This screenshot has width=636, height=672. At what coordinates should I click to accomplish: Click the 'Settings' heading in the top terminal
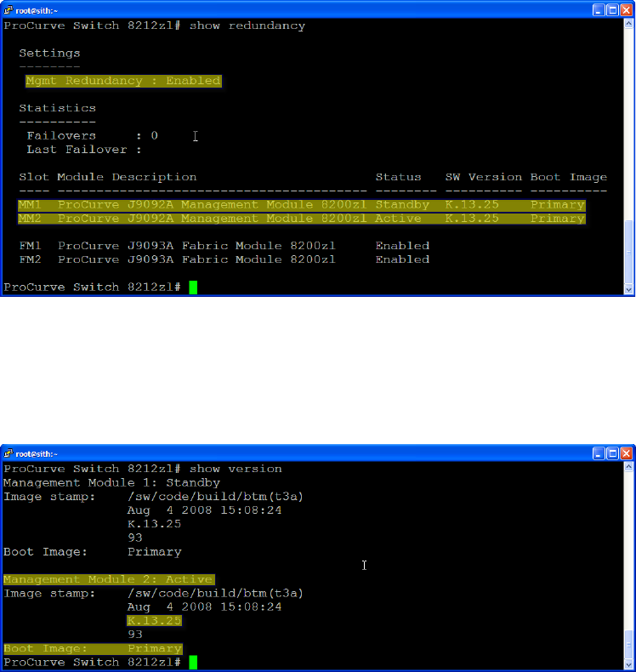[x=49, y=53]
